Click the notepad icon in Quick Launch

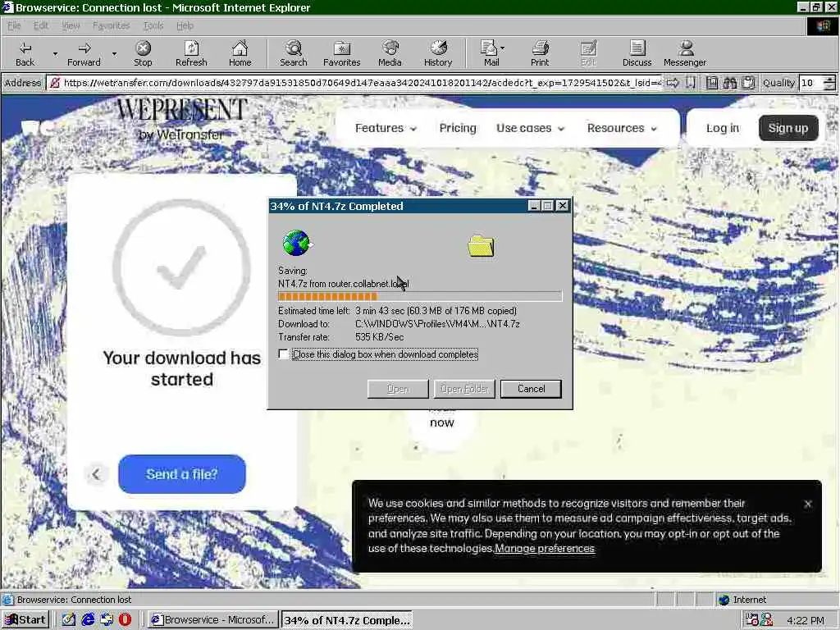pyautogui.click(x=69, y=619)
